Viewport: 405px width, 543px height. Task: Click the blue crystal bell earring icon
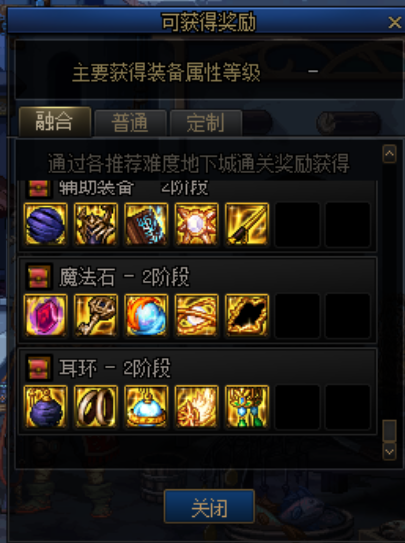pos(146,407)
